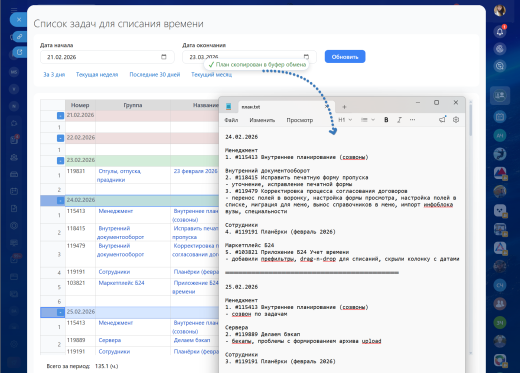Toggle italic formatting in Notepad
This screenshot has width=520, height=373.
click(399, 120)
